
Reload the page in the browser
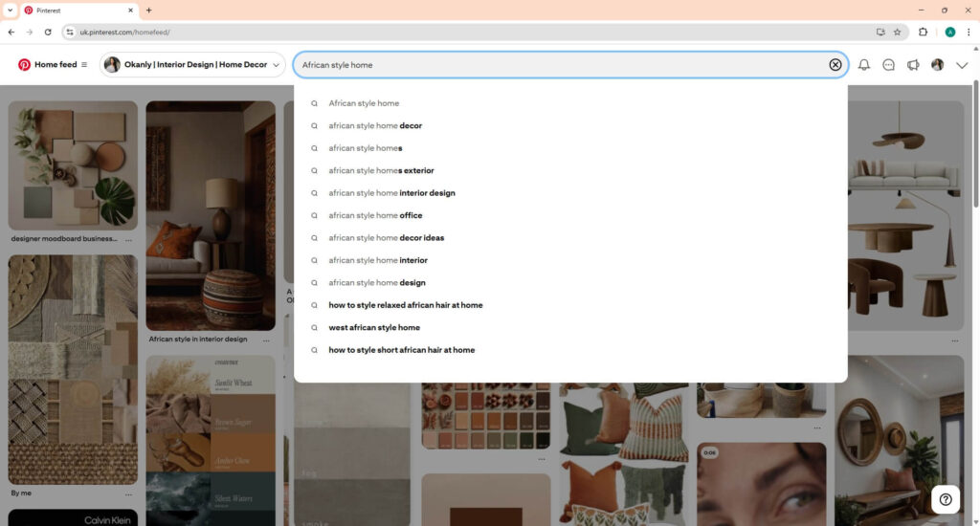point(48,32)
